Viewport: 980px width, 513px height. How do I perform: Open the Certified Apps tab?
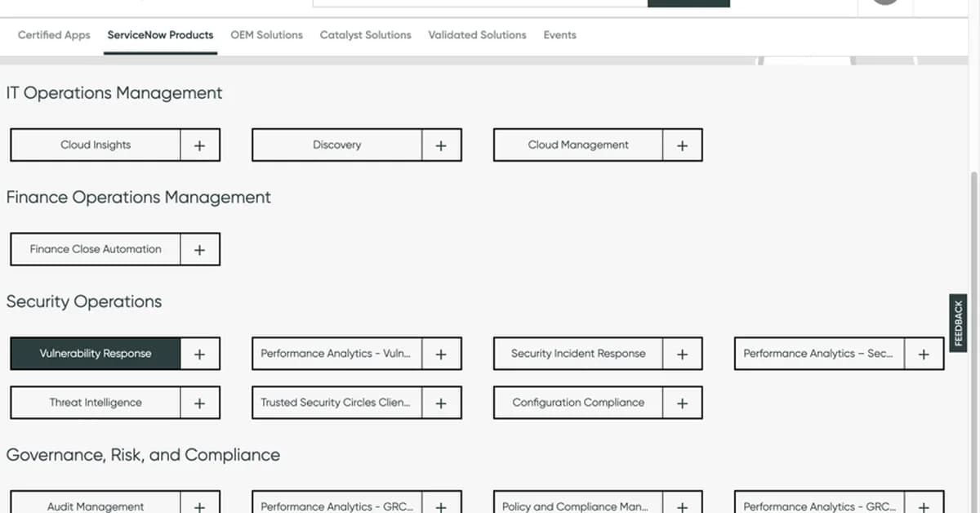coord(54,35)
